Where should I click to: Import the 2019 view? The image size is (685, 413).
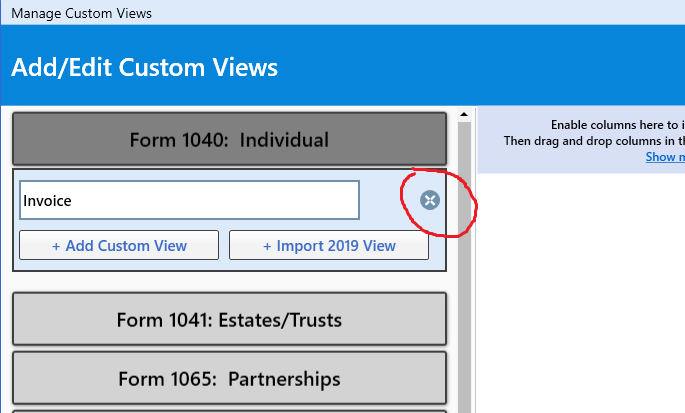pos(329,246)
